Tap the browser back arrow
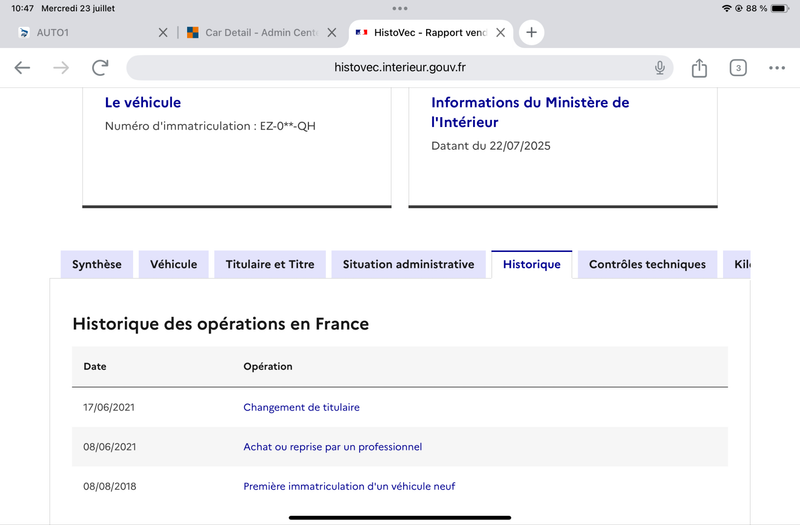This screenshot has width=800, height=525. coord(23,68)
